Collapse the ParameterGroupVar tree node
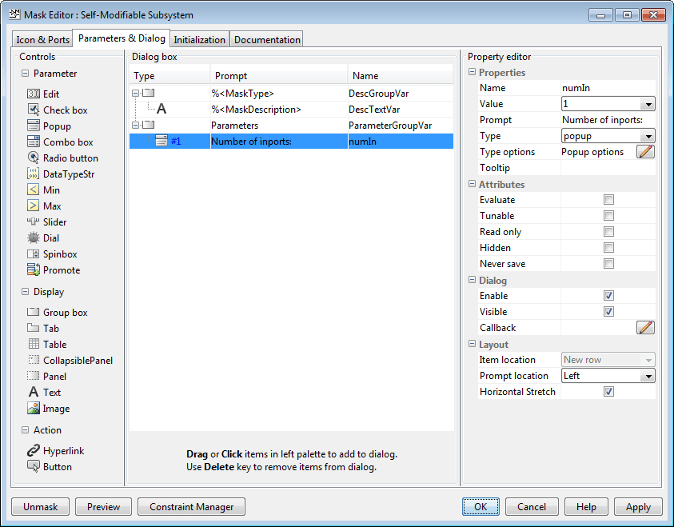Viewport: 674px width, 527px height. click(135, 125)
